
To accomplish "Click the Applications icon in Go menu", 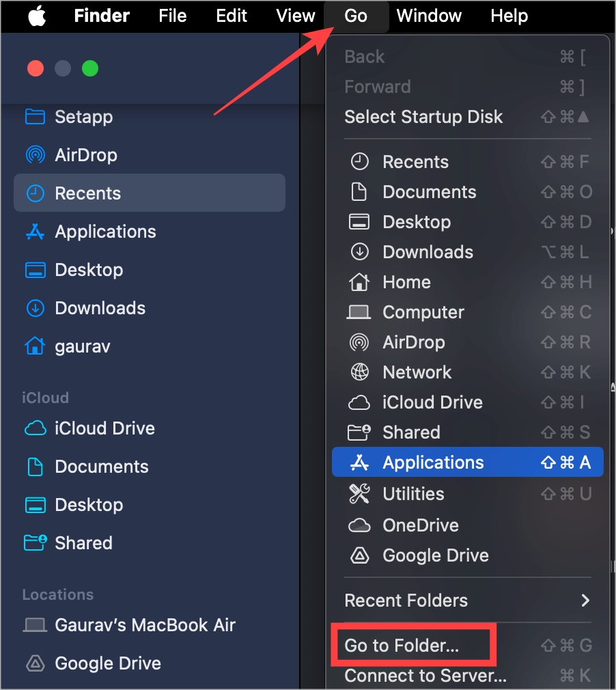I will (359, 462).
